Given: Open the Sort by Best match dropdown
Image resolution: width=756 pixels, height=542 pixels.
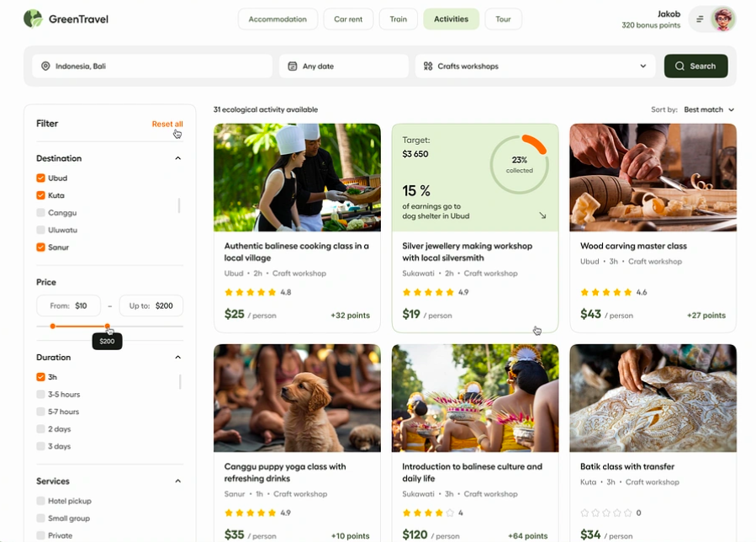Looking at the screenshot, I should point(709,110).
